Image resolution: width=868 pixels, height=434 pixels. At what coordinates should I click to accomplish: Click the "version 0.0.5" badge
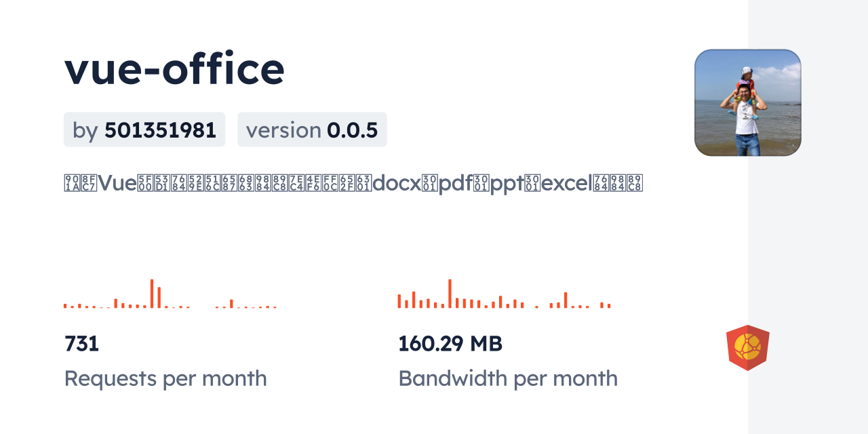[312, 130]
